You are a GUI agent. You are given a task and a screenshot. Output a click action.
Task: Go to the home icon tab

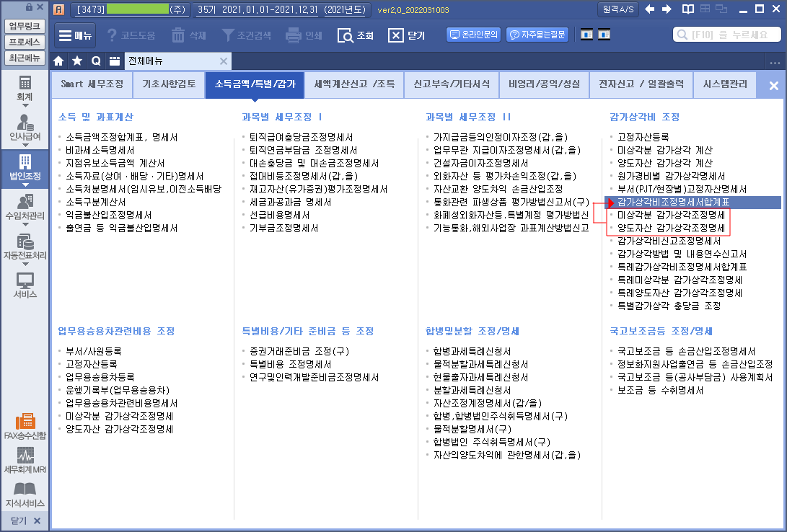tap(58, 61)
